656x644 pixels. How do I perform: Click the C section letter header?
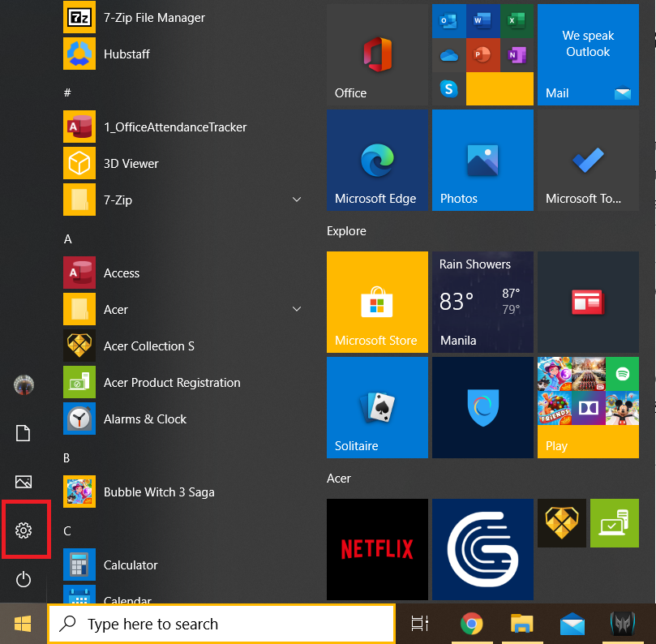67,531
